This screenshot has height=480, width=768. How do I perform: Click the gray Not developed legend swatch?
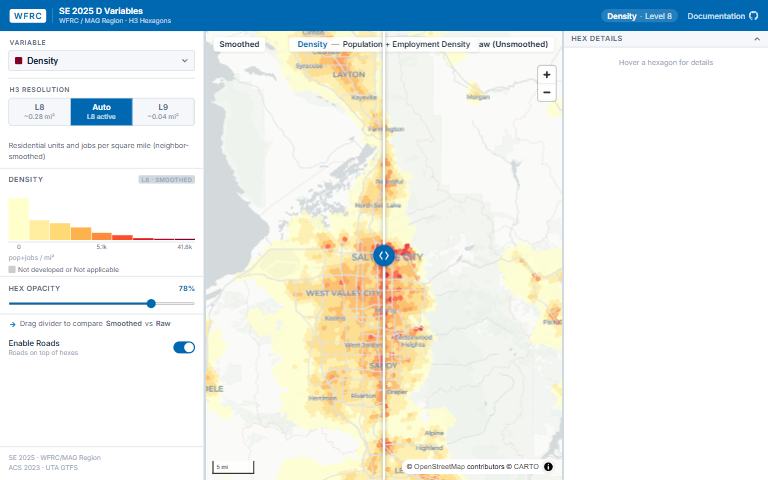coord(12,269)
